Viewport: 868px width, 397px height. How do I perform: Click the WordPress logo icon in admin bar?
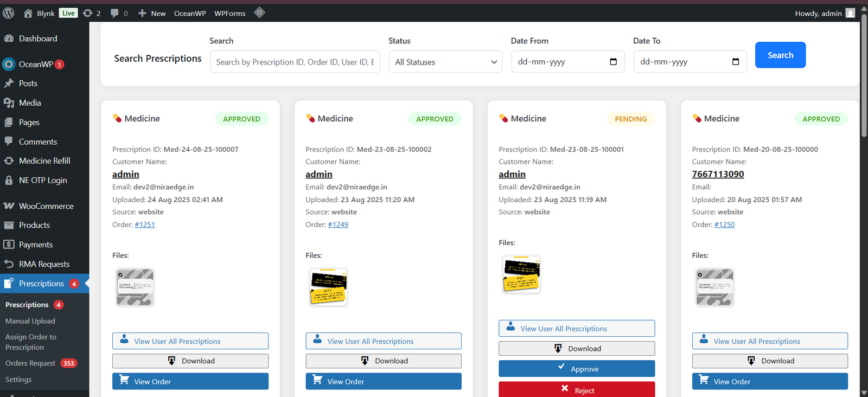9,13
